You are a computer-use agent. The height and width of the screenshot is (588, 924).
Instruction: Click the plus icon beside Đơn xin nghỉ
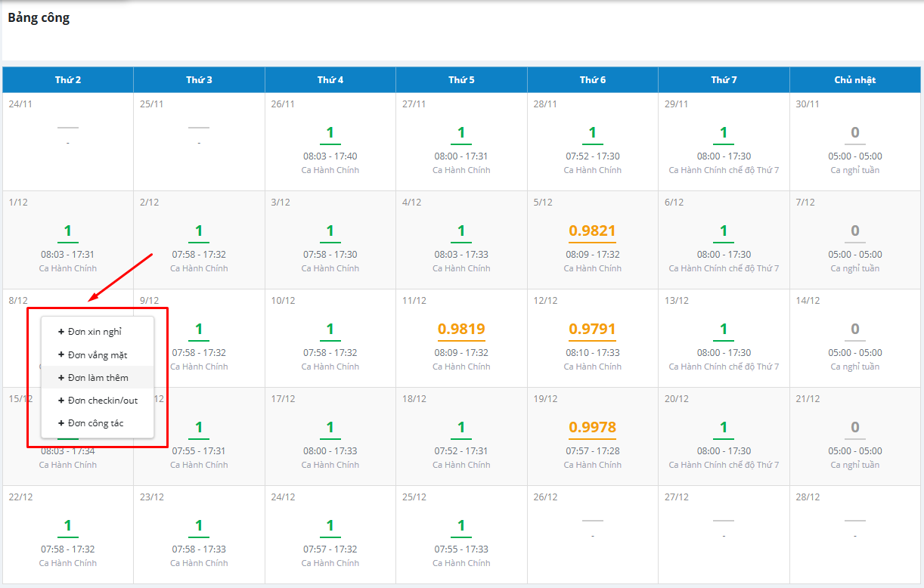60,332
